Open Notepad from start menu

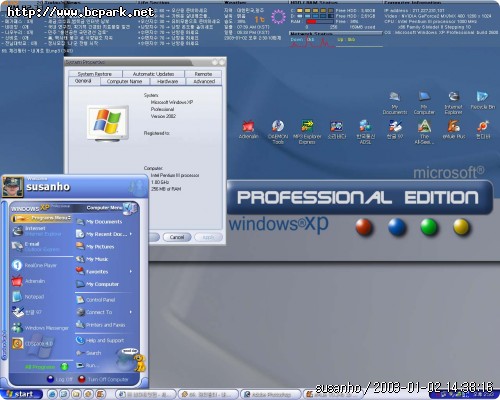(x=42, y=297)
